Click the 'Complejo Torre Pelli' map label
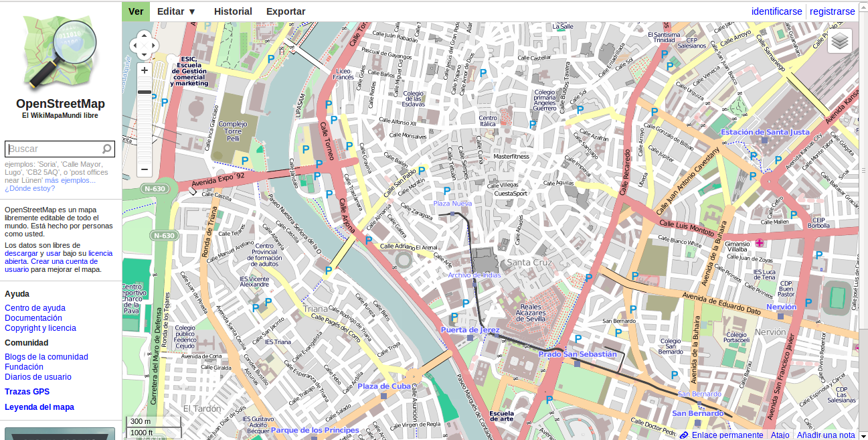This screenshot has width=868, height=440. point(233,131)
